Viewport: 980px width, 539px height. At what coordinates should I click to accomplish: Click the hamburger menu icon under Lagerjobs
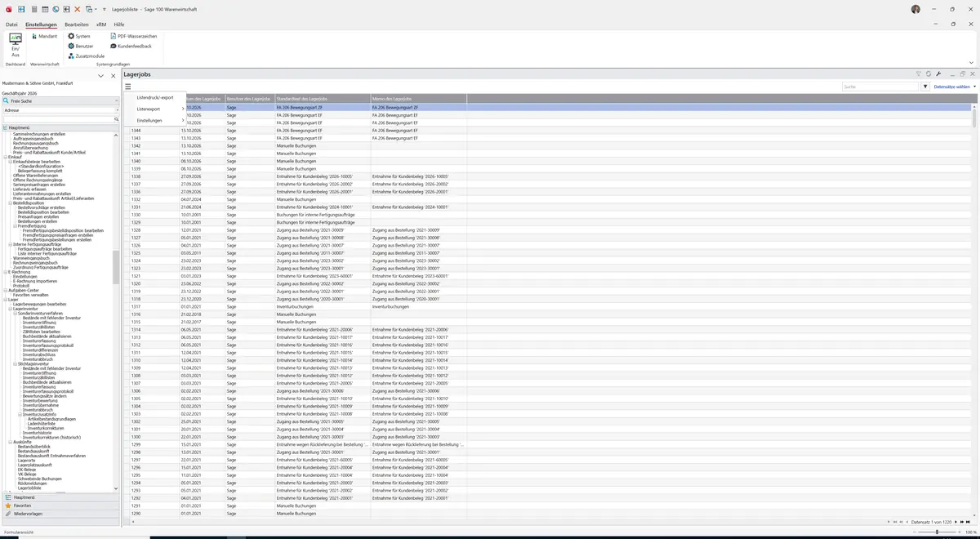tap(128, 87)
